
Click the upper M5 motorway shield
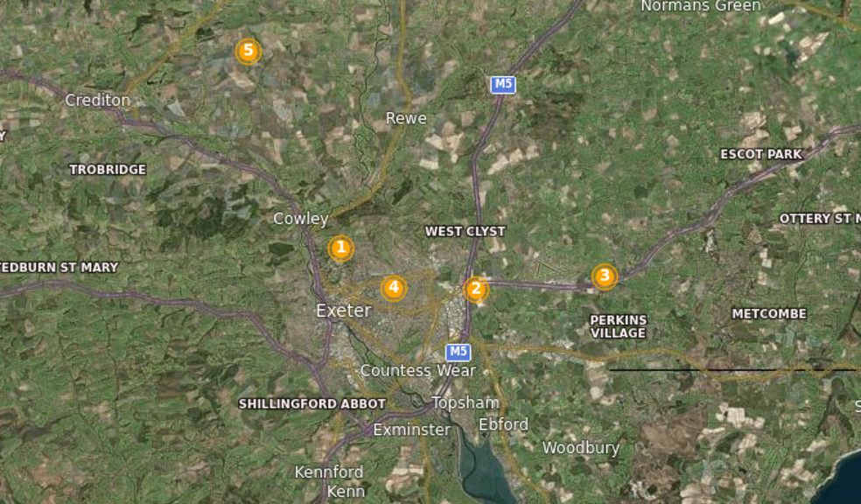tap(503, 85)
